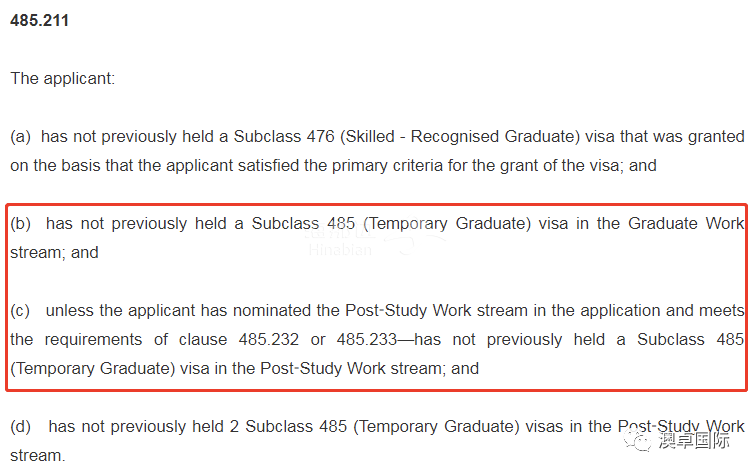Click the faint Hinabian center watermark
The height and width of the screenshot is (473, 754).
(340, 250)
